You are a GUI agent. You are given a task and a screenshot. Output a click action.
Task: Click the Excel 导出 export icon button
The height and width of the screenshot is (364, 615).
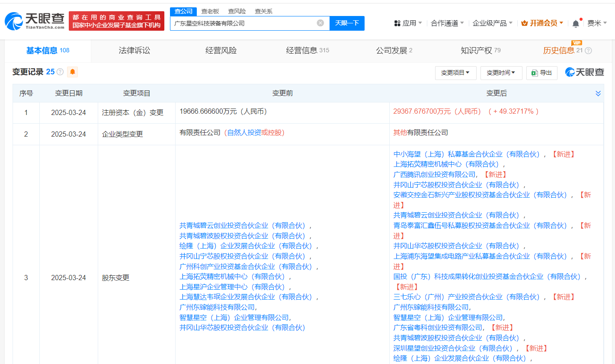(x=541, y=73)
